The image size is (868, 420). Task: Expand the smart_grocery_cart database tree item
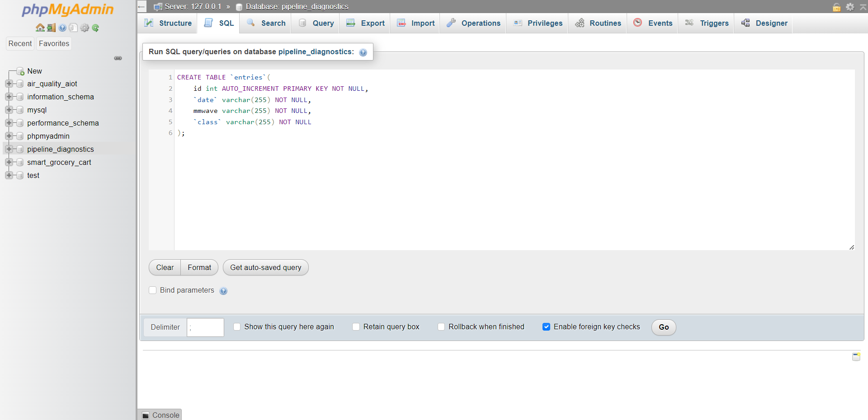[x=9, y=162]
